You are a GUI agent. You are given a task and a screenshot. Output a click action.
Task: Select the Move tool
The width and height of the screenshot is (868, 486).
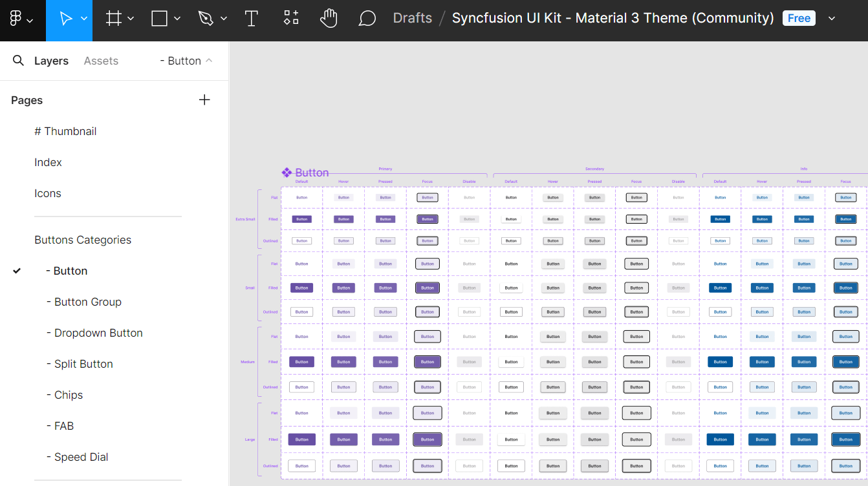pyautogui.click(x=65, y=19)
